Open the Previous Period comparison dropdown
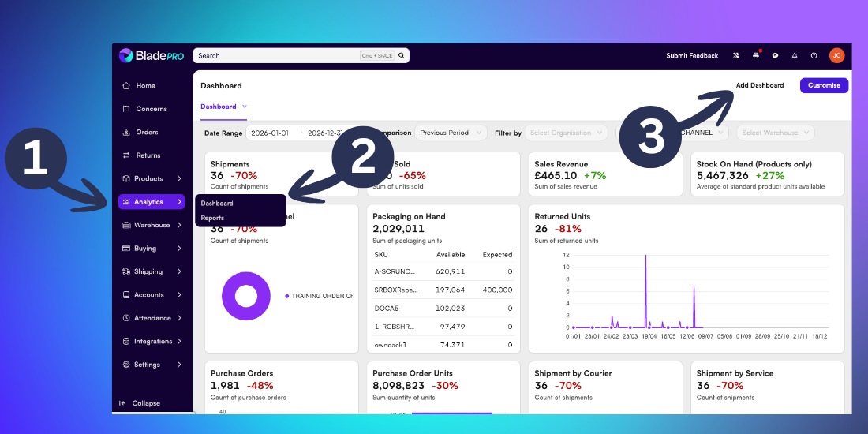The width and height of the screenshot is (868, 434). pos(451,133)
